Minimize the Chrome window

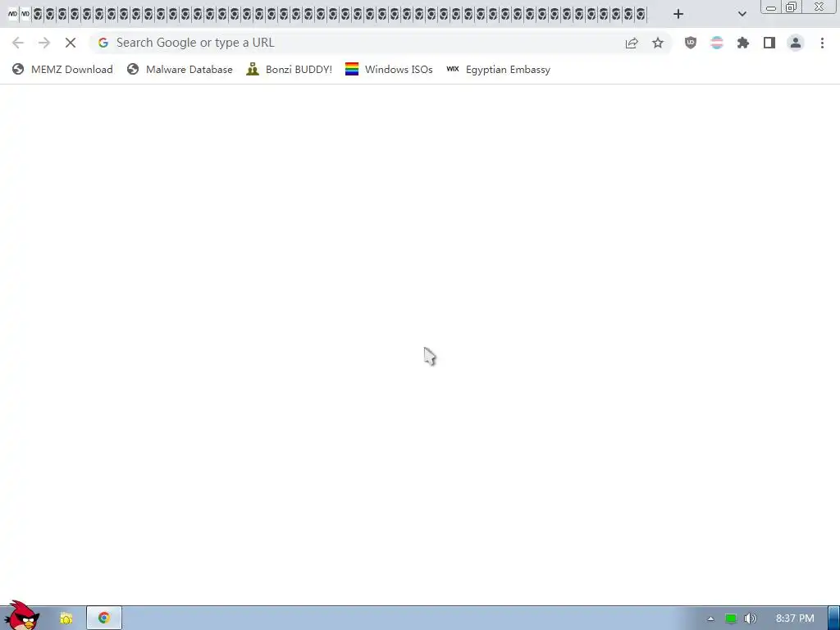pyautogui.click(x=771, y=7)
